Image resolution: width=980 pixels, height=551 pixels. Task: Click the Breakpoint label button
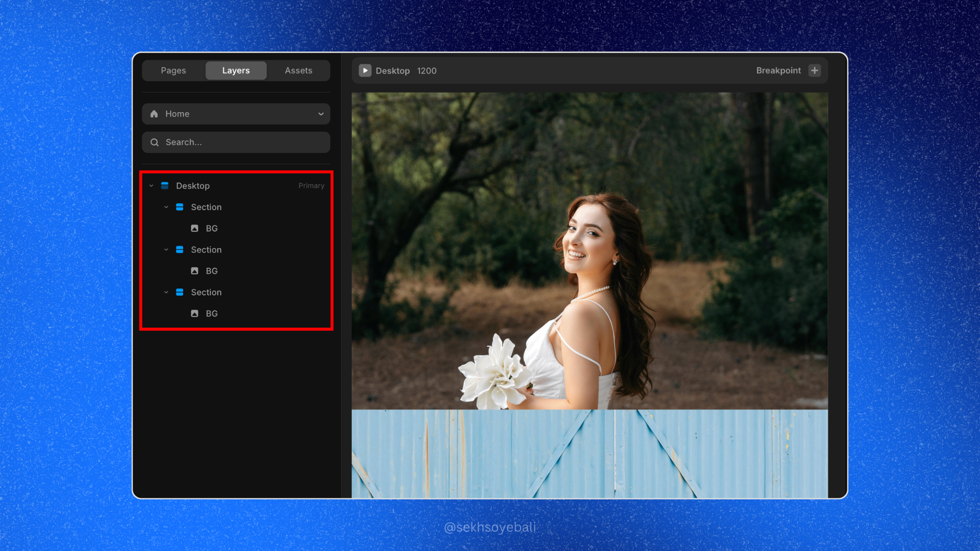tap(778, 70)
